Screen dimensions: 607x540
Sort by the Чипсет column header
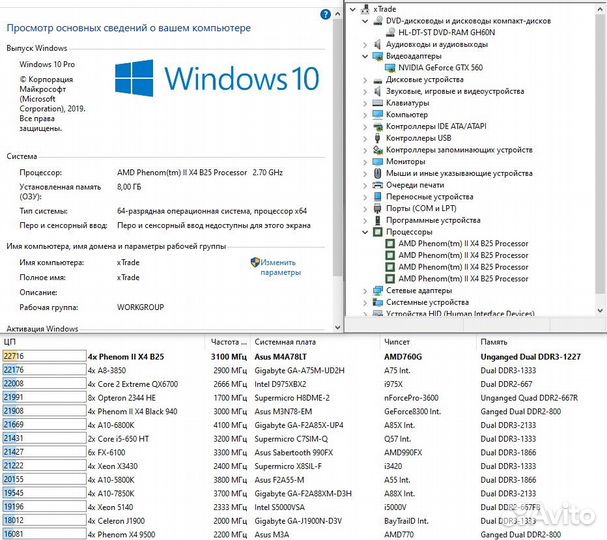428,342
